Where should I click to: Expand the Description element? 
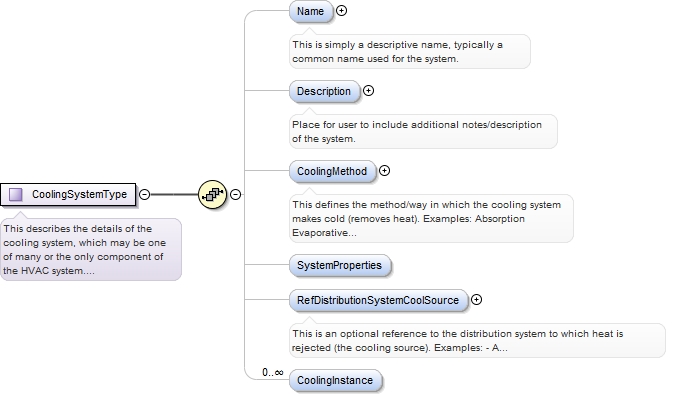pyautogui.click(x=368, y=91)
